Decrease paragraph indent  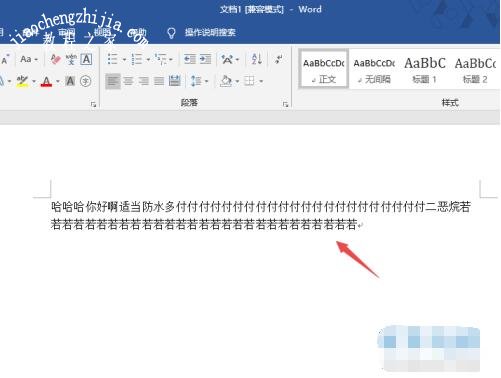(190, 59)
